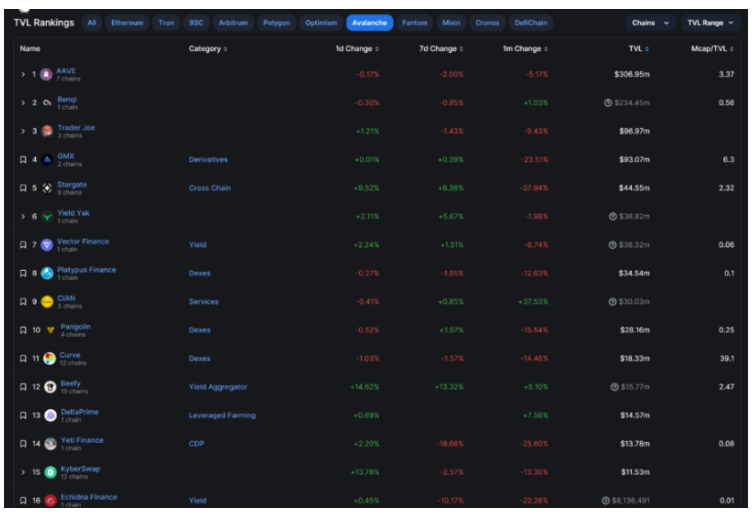Expand the Benqi row
756x516 pixels.
tap(23, 103)
